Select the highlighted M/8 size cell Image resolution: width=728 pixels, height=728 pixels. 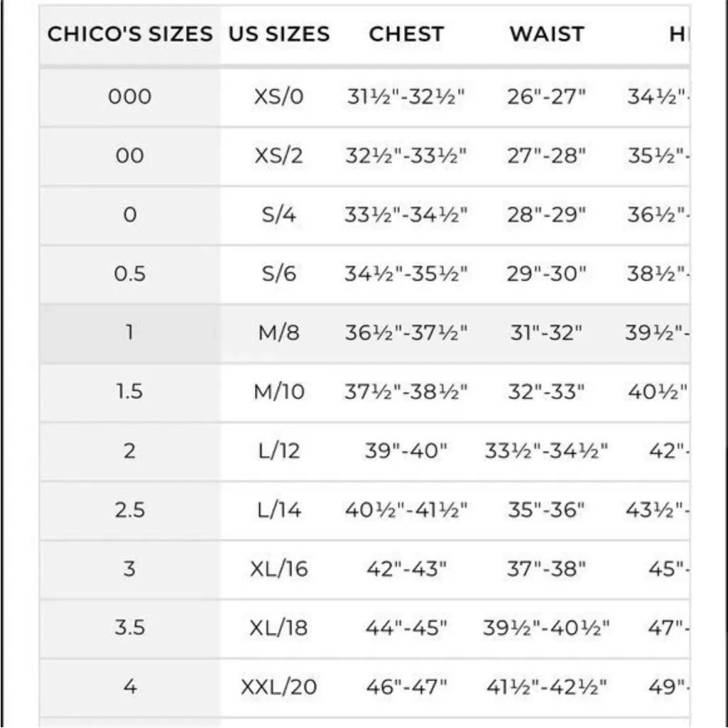click(x=279, y=332)
